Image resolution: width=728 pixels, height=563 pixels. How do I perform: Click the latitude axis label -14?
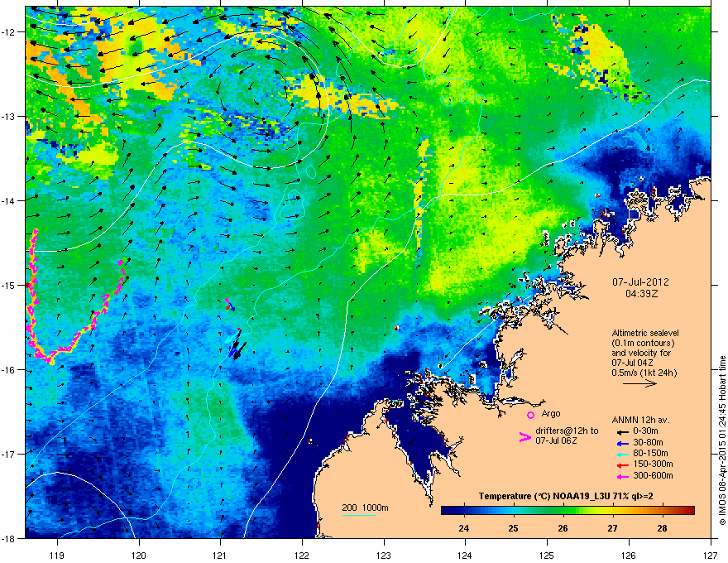9,201
